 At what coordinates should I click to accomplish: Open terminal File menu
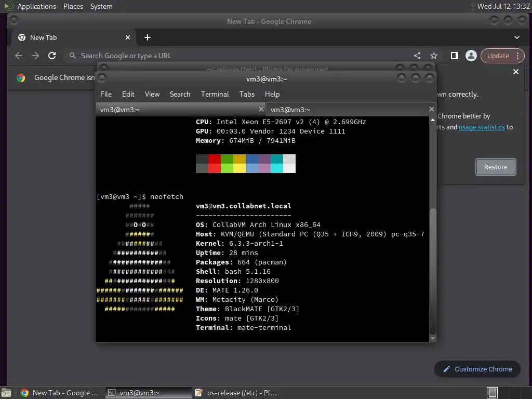106,94
